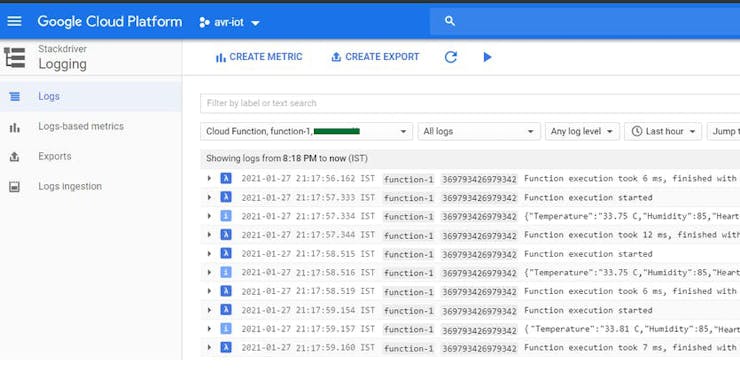
Task: Click the avr-iot project icon
Action: click(x=204, y=22)
